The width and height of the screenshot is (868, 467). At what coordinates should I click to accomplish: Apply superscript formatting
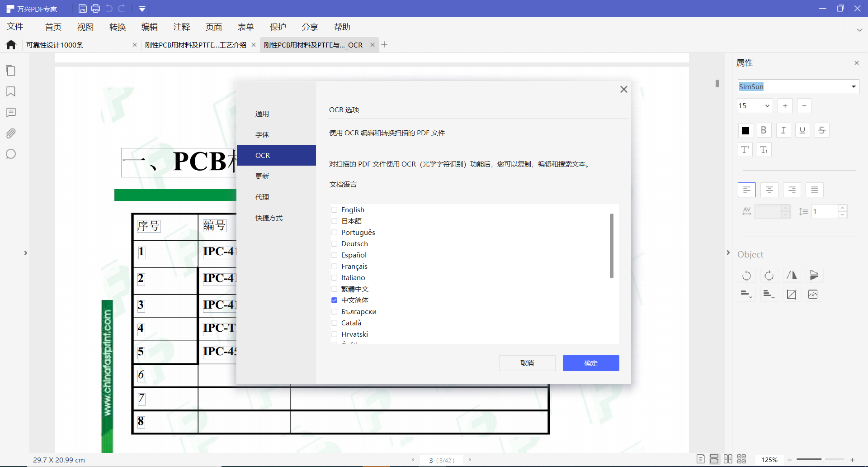click(x=745, y=150)
